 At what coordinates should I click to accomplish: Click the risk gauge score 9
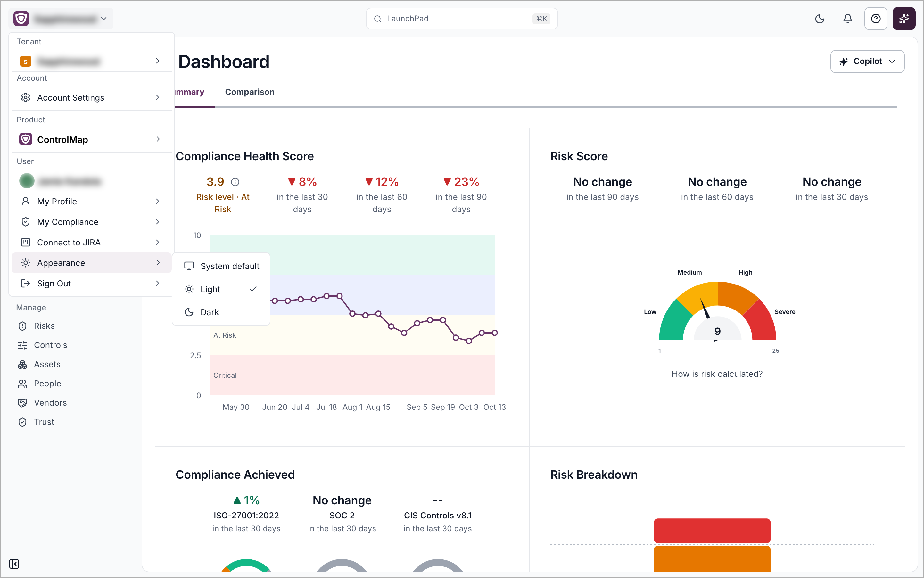(717, 331)
